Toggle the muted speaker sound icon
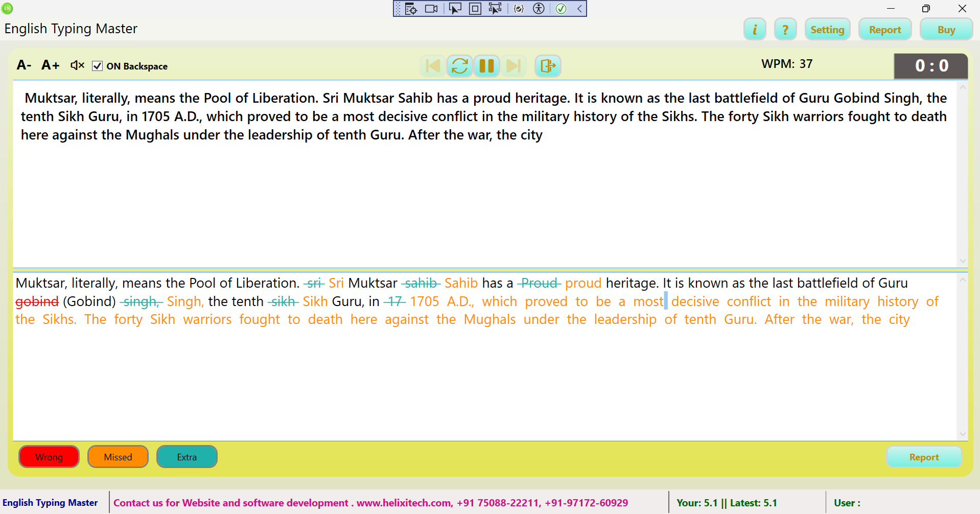980x514 pixels. click(77, 65)
